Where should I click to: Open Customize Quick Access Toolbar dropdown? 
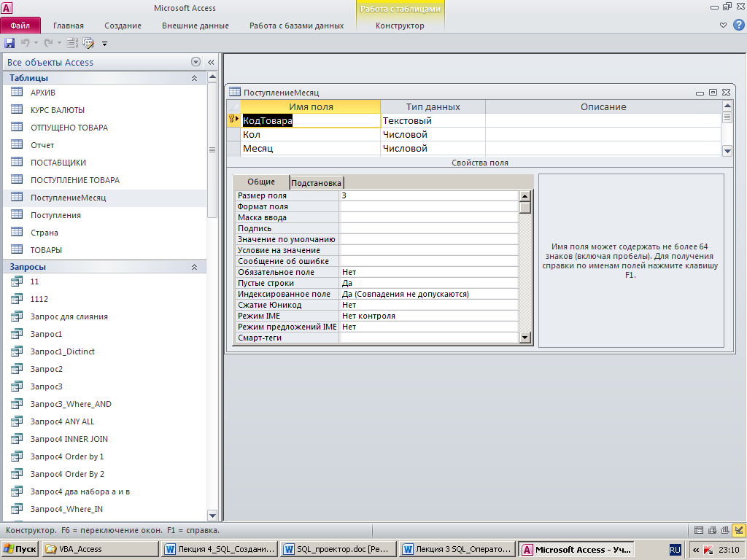104,44
